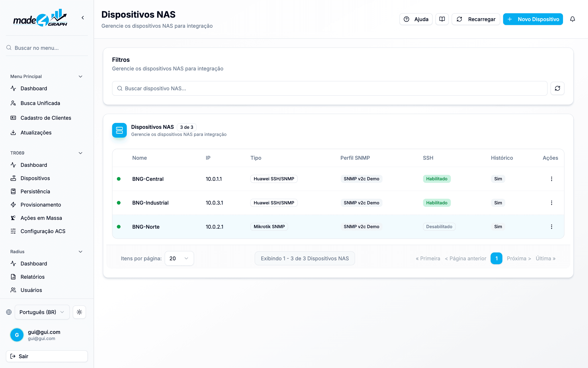Collapse the Radius section
The width and height of the screenshot is (588, 368).
[x=80, y=252]
